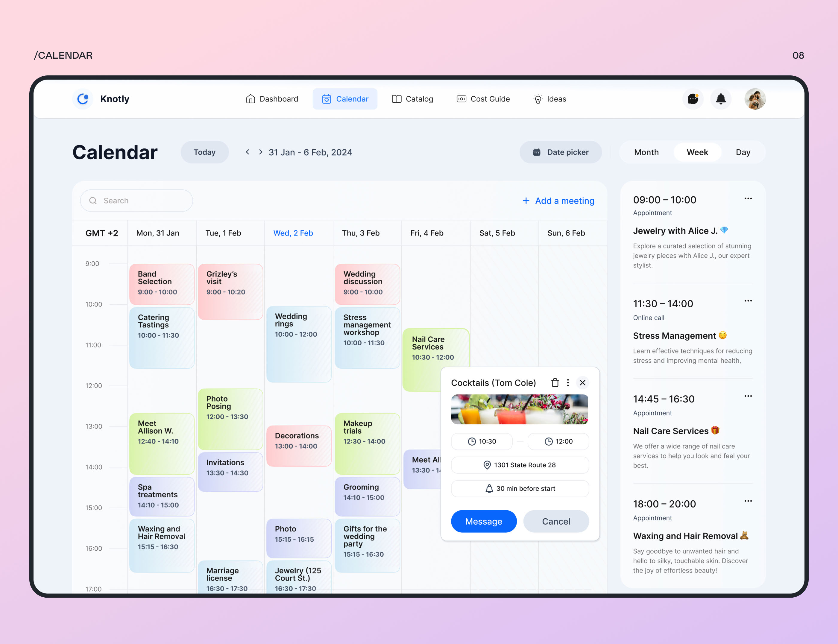
Task: Click the Search input field
Action: point(135,200)
